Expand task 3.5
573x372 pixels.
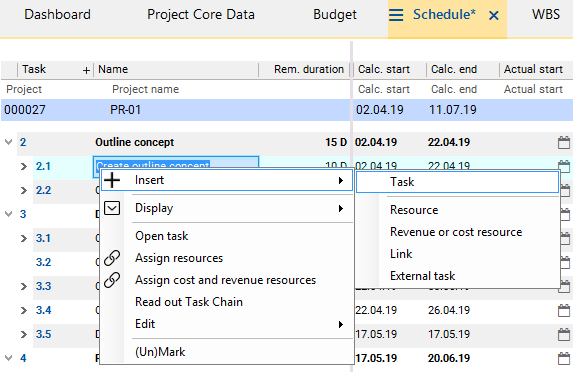(x=24, y=334)
